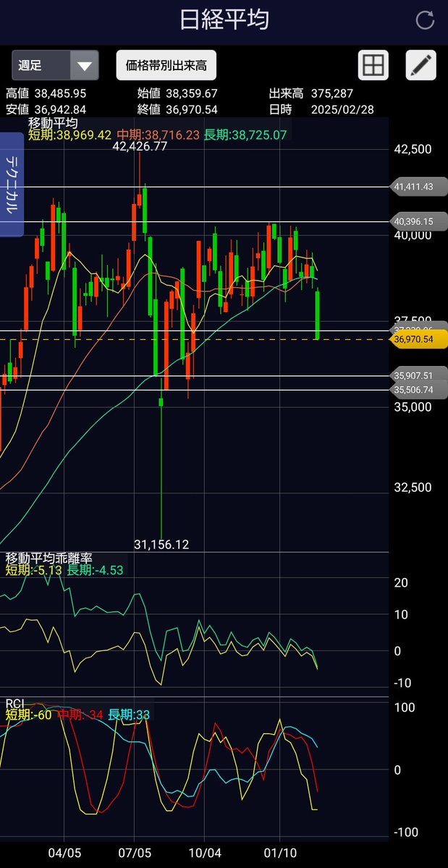448x868 pixels.
Task: Tap the 中期:38,716.23 moving average value
Action: click(x=159, y=135)
